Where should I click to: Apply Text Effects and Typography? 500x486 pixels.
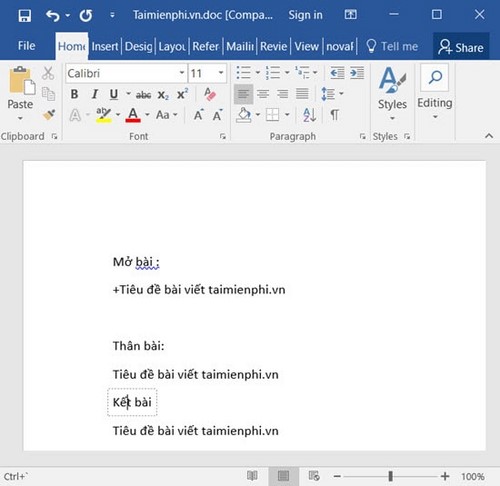pyautogui.click(x=75, y=115)
